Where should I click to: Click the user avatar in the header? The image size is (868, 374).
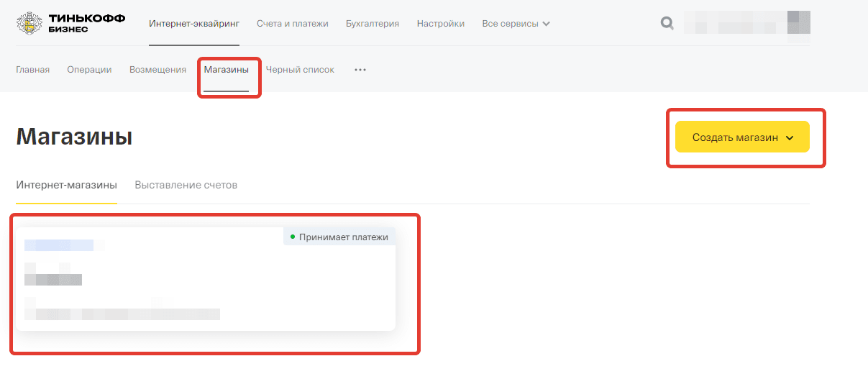[x=799, y=22]
